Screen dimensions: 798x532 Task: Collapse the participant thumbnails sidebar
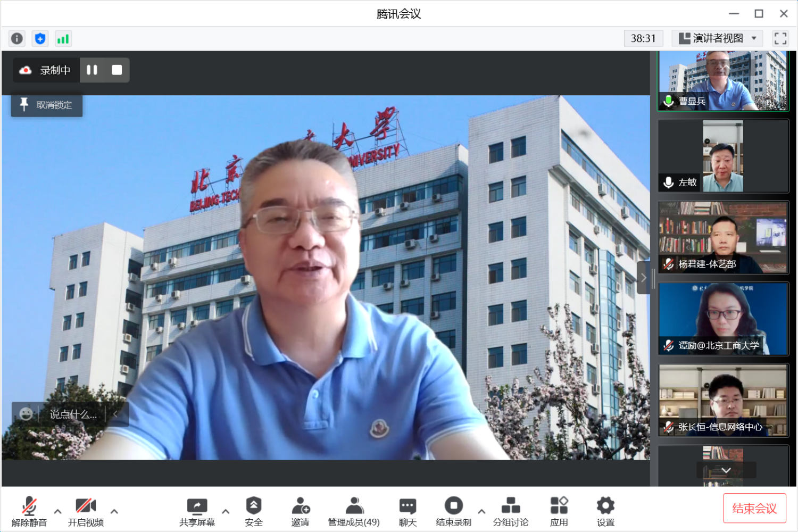tap(644, 278)
